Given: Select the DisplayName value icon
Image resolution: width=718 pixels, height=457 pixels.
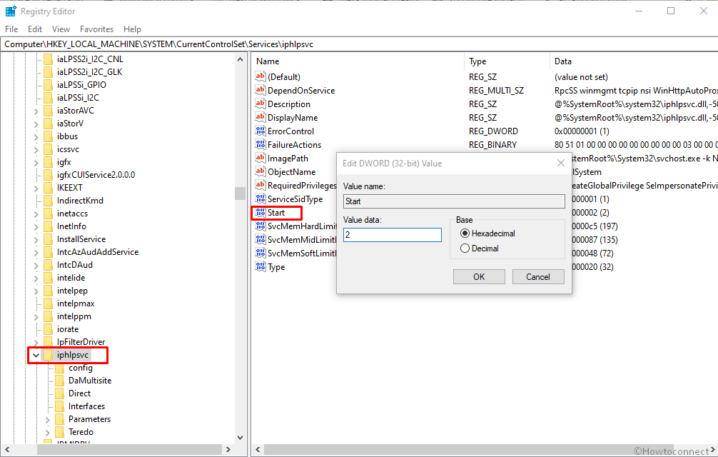Looking at the screenshot, I should (260, 117).
